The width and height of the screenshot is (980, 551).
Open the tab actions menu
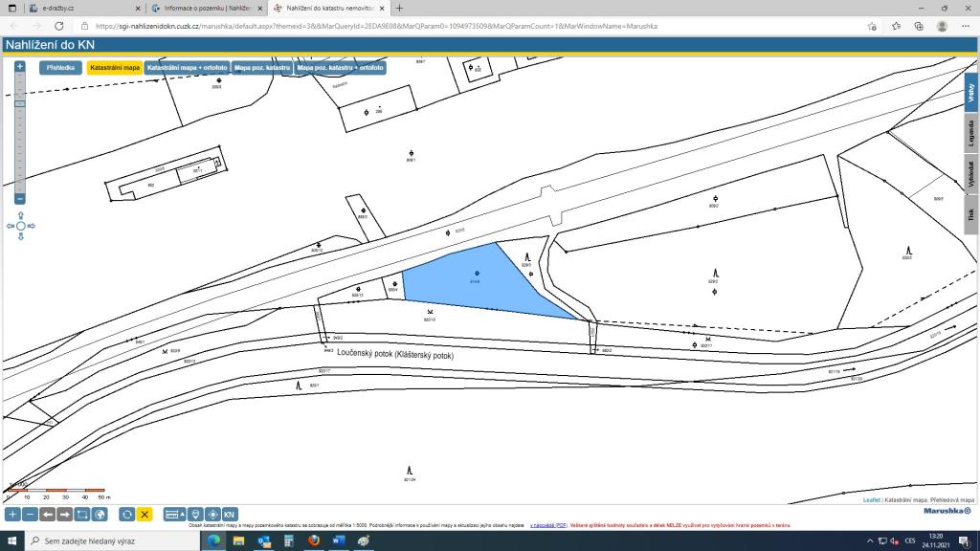click(11, 8)
